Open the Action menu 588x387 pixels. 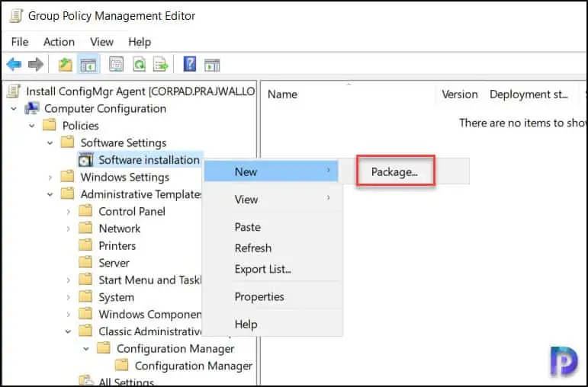59,41
